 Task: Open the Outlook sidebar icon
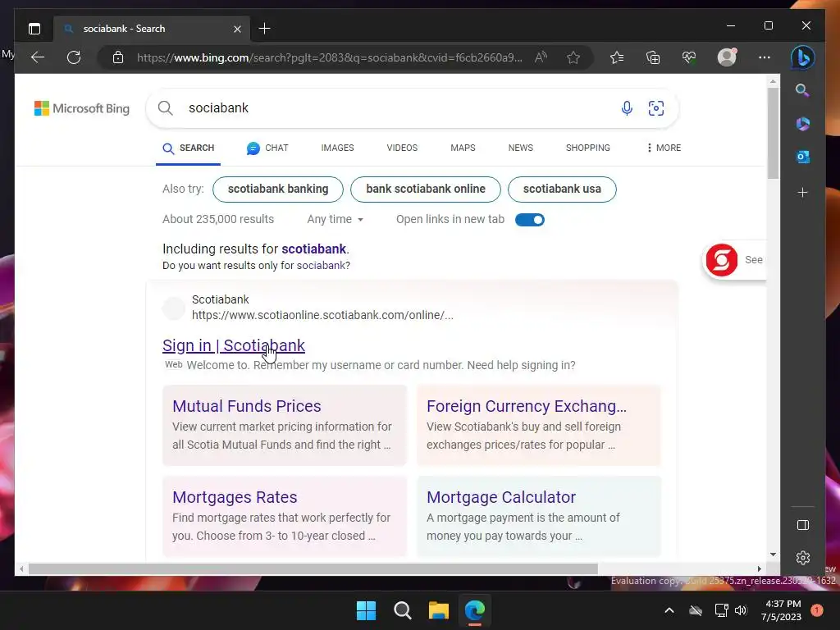802,157
